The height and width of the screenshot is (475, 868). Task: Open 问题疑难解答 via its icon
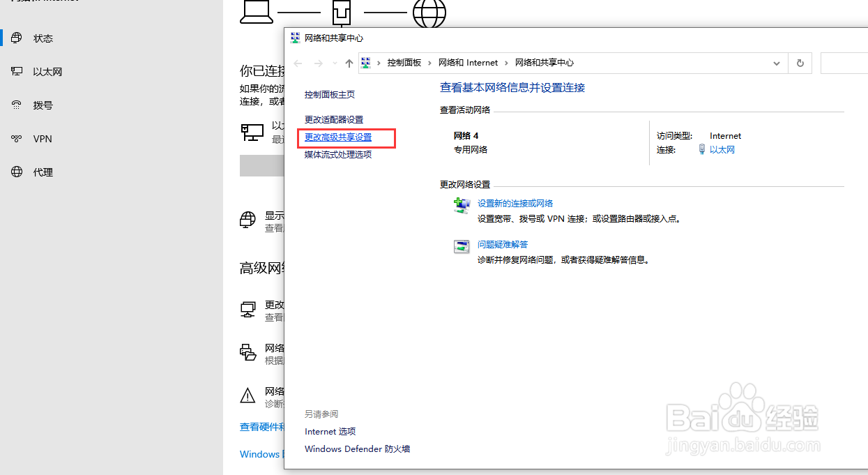pyautogui.click(x=462, y=246)
